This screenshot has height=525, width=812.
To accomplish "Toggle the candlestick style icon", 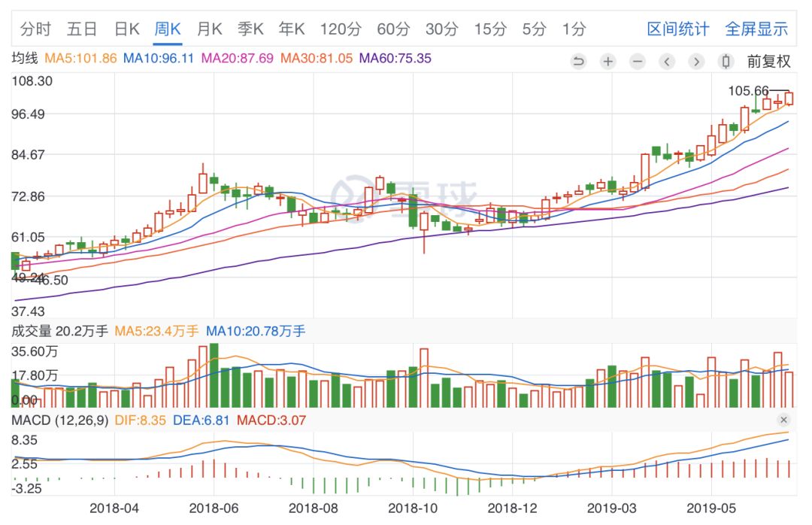I will click(726, 62).
